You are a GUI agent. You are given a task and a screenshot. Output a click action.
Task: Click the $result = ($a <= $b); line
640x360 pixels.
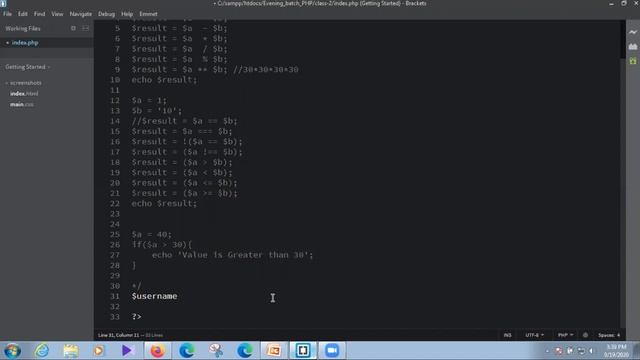(x=184, y=183)
